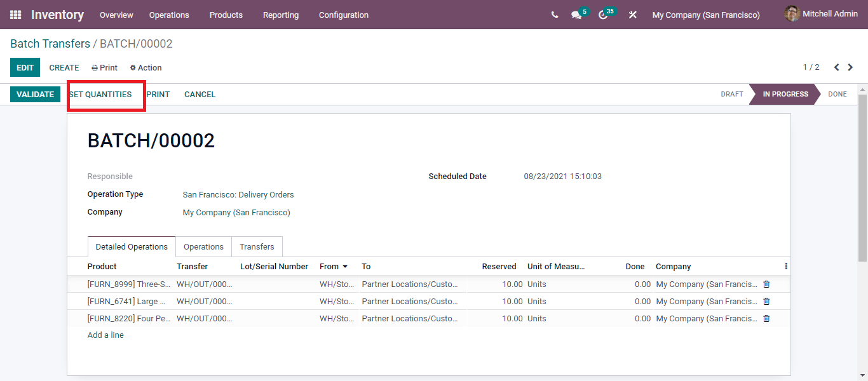Click the debug tools icon
This screenshot has width=868, height=381.
(x=632, y=15)
